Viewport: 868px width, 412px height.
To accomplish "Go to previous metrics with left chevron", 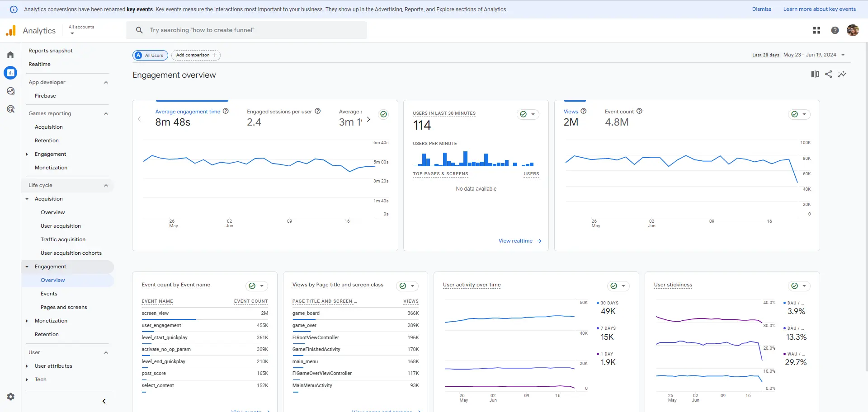I will 139,119.
